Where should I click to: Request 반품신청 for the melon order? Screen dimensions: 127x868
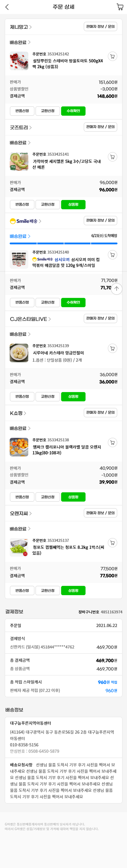(x=22, y=205)
